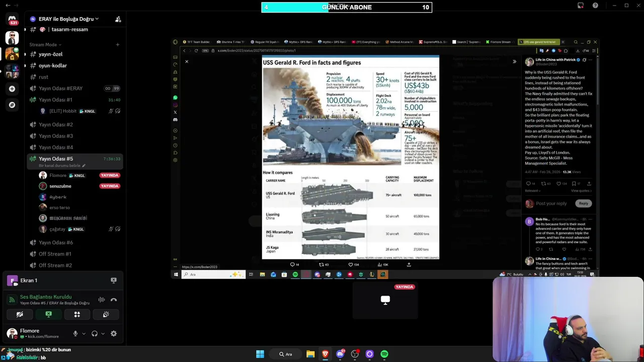Close the photo viewer X in stream

coord(187,62)
